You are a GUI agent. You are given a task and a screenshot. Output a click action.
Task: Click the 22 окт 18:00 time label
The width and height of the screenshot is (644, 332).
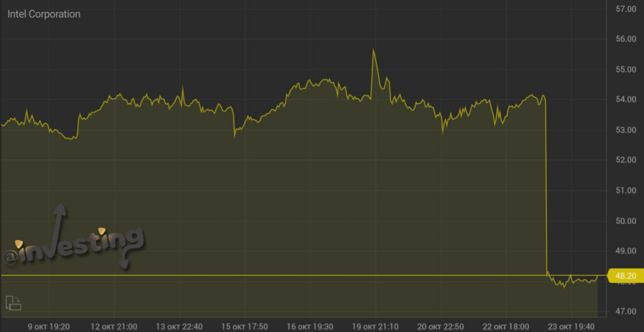coord(506,326)
